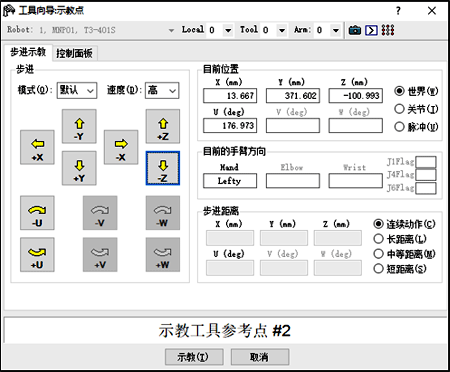
Task: Click the jog distance Z field
Action: point(338,238)
